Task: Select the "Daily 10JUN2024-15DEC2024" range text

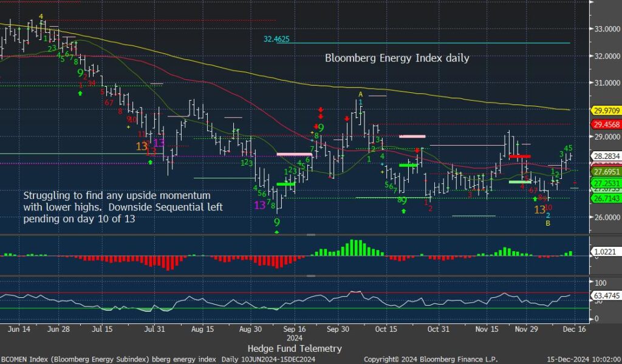Action: pyautogui.click(x=268, y=359)
